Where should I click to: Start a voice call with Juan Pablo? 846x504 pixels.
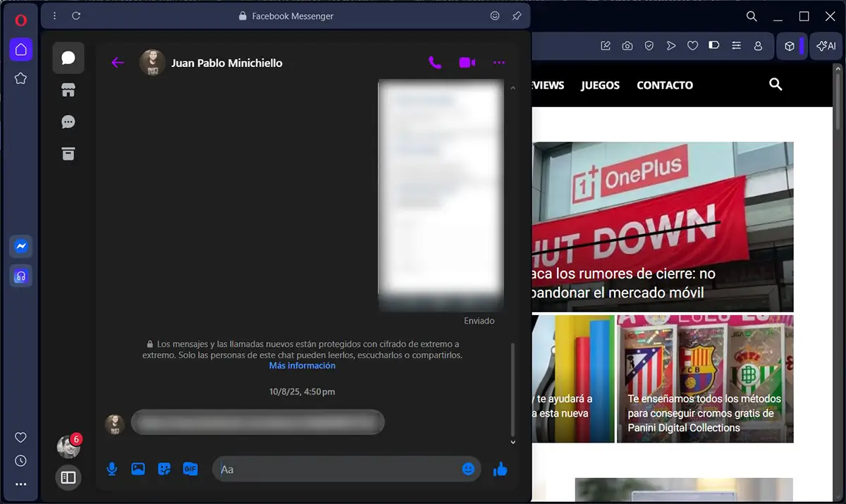435,63
